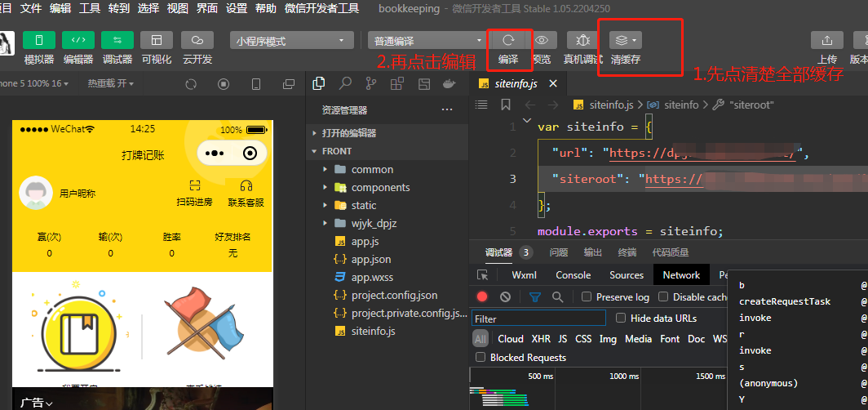Screen dimensions: 868x410
Task: Open the Tools (工具) menu
Action: [90, 8]
